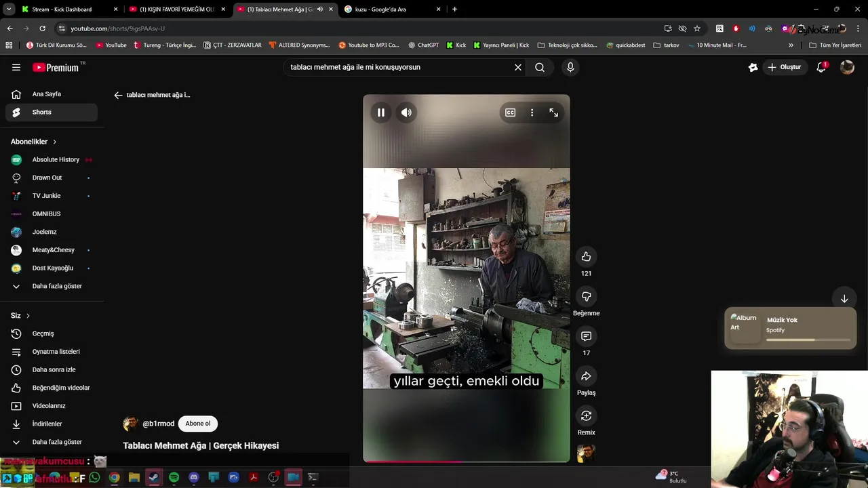The width and height of the screenshot is (868, 488).
Task: Go to next Short with down arrow
Action: [x=844, y=299]
